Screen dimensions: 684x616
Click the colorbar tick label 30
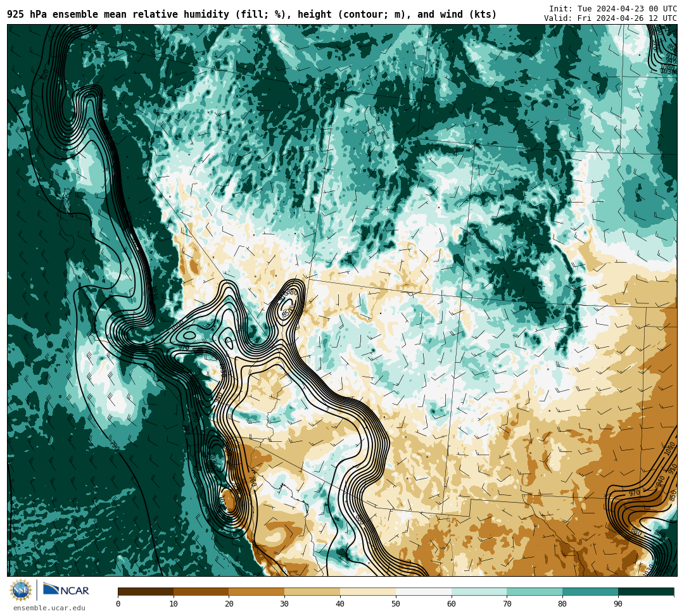[x=284, y=604]
